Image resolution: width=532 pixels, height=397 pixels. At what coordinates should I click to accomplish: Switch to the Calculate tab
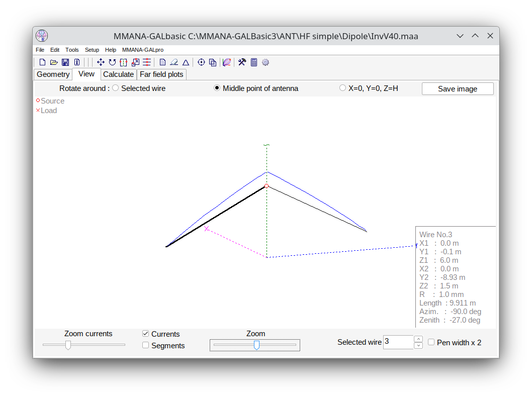pos(118,74)
